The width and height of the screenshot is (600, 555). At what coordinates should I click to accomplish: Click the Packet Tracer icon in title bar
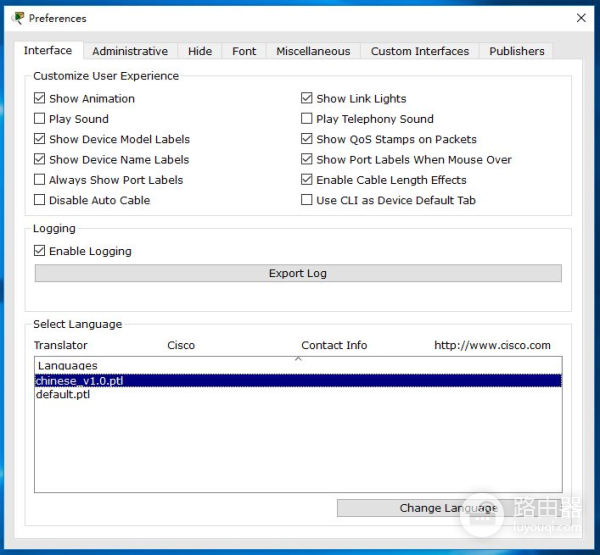tap(17, 18)
